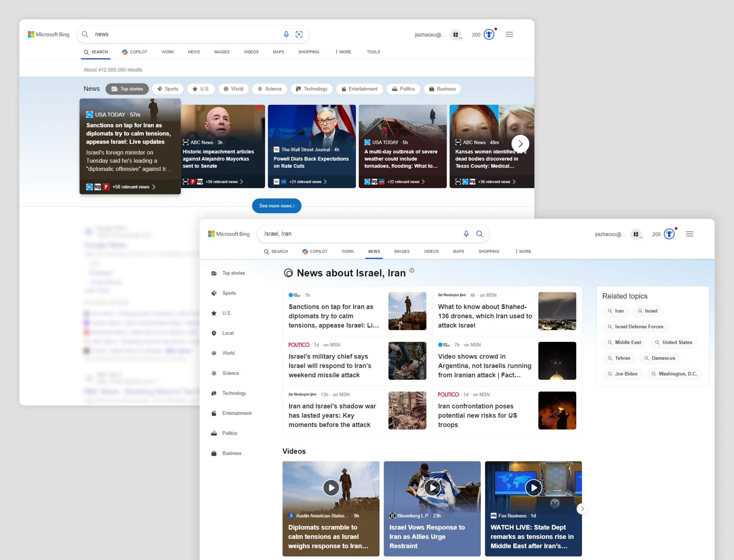This screenshot has width=734, height=560.
Task: Click into the Israel, Iran search field
Action: [358, 234]
